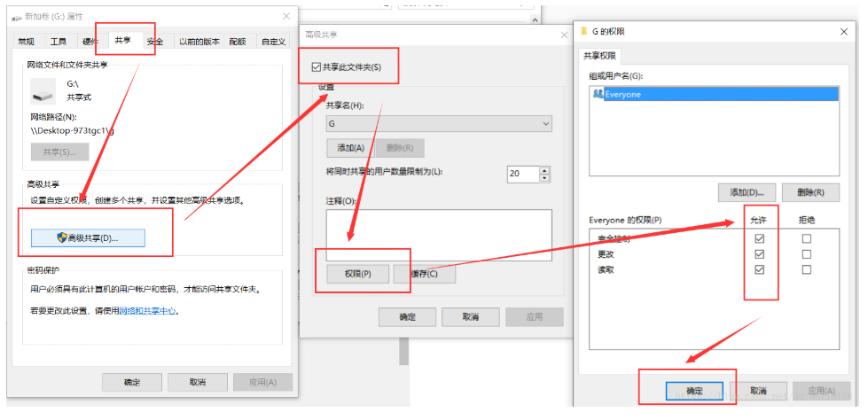This screenshot has height=420, width=868.
Task: Open 高级共享(D)... settings
Action: [88, 238]
